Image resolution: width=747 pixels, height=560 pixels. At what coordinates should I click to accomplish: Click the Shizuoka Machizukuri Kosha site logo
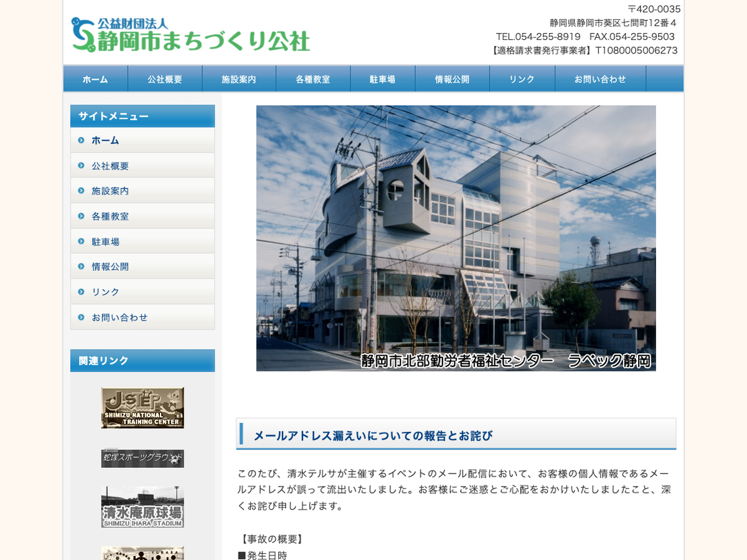click(190, 34)
